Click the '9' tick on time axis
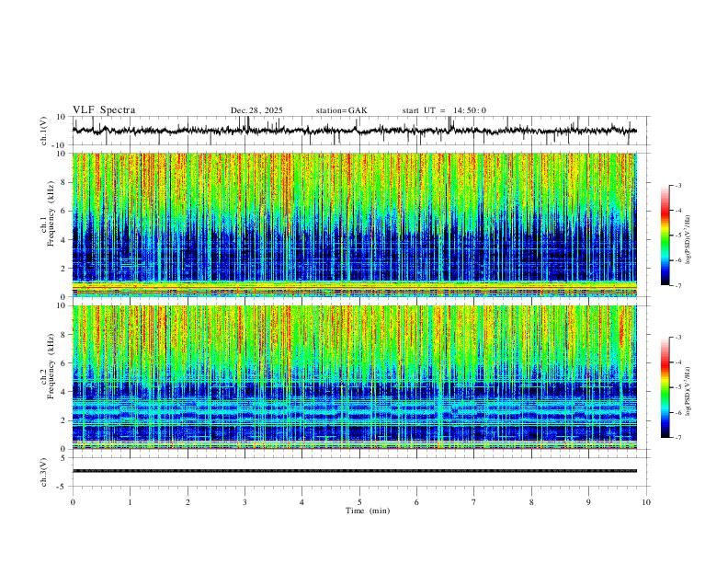The width and height of the screenshot is (728, 563). 588,502
